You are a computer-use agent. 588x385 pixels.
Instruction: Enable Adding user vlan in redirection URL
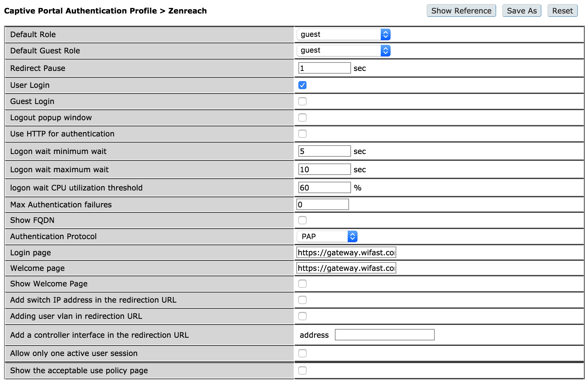(302, 316)
